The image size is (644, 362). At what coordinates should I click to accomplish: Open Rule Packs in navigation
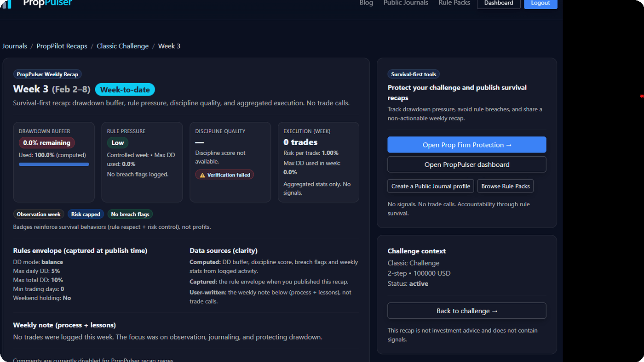[454, 3]
